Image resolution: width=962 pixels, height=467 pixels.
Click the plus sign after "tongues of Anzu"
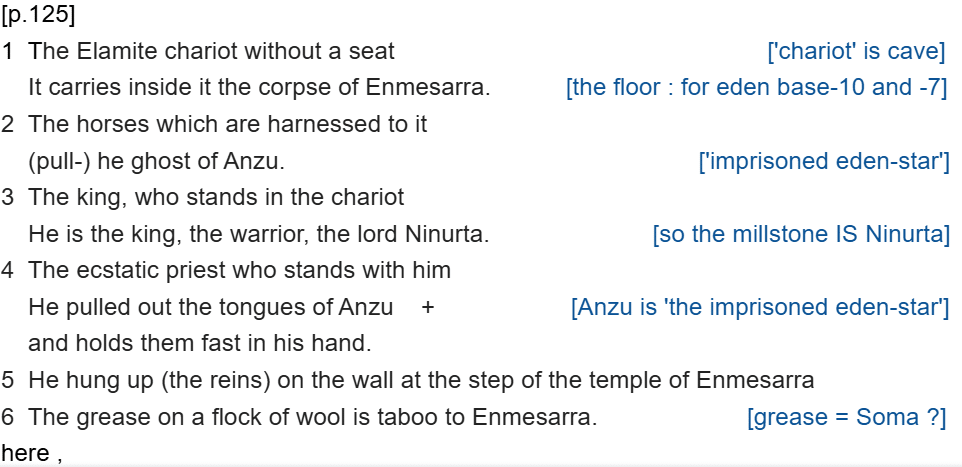(428, 307)
